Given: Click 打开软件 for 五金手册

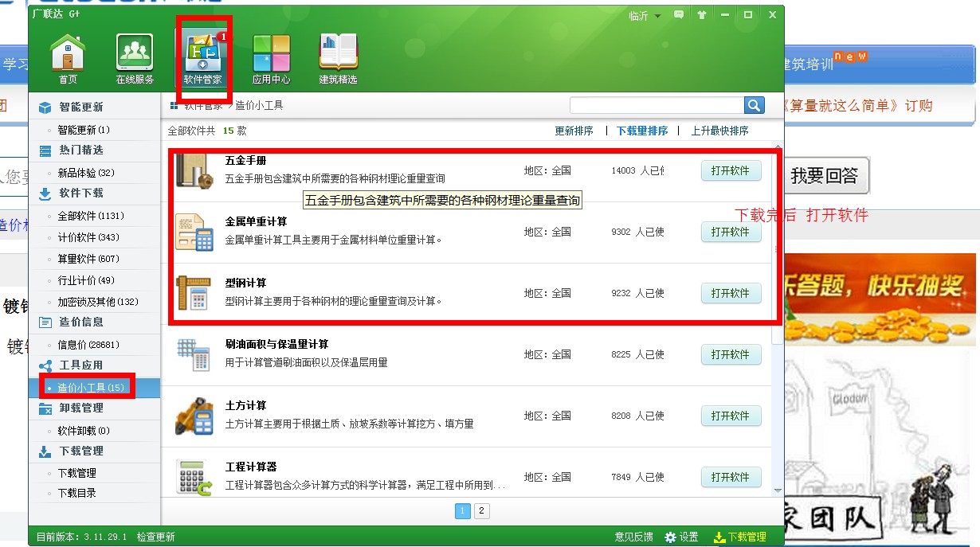Looking at the screenshot, I should pos(731,170).
